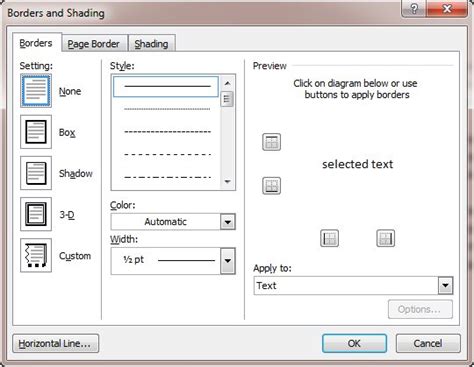Switch to the Borders tab
Image resolution: width=474 pixels, height=367 pixels.
click(36, 43)
